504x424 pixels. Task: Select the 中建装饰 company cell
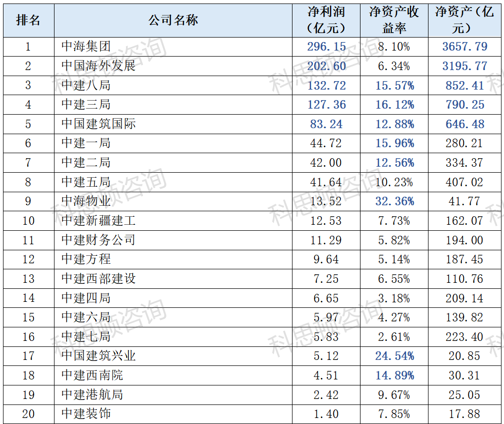point(173,414)
